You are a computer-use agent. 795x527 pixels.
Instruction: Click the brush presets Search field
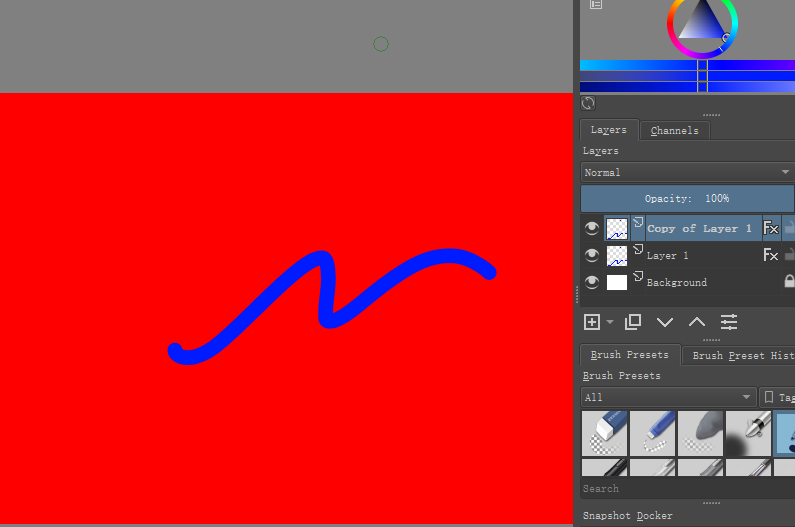pos(687,488)
